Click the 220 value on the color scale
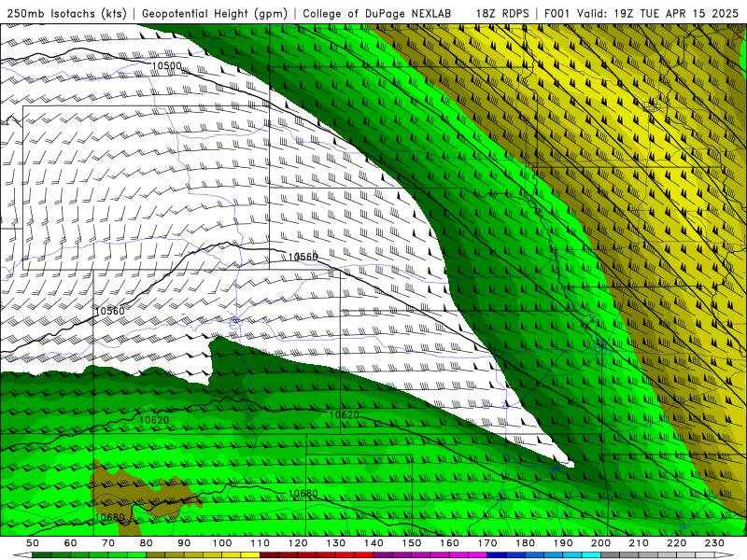This screenshot has height=560, width=747. pos(676,543)
